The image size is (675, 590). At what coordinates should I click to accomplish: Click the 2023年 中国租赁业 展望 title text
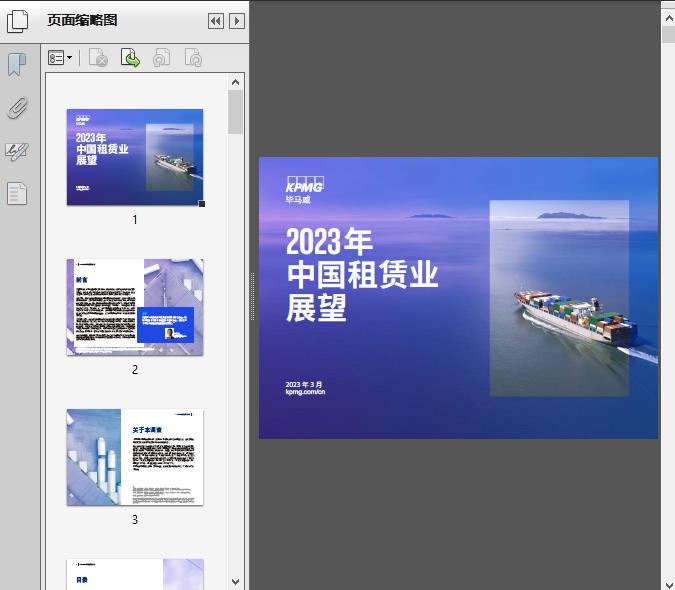tap(362, 274)
